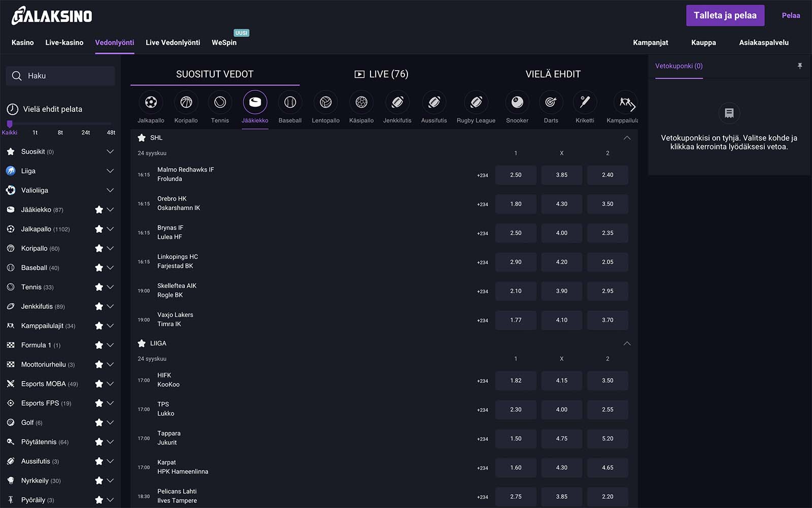Expand the Liiga sidebar section
Screen dimensions: 812x508
pos(110,171)
